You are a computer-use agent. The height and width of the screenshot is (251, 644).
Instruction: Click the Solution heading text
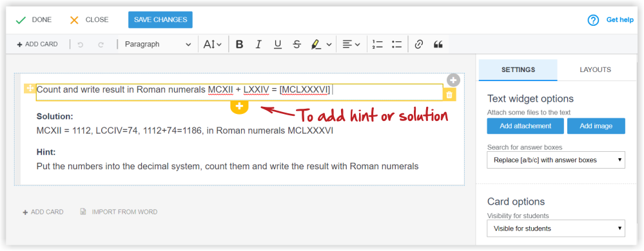(x=55, y=116)
